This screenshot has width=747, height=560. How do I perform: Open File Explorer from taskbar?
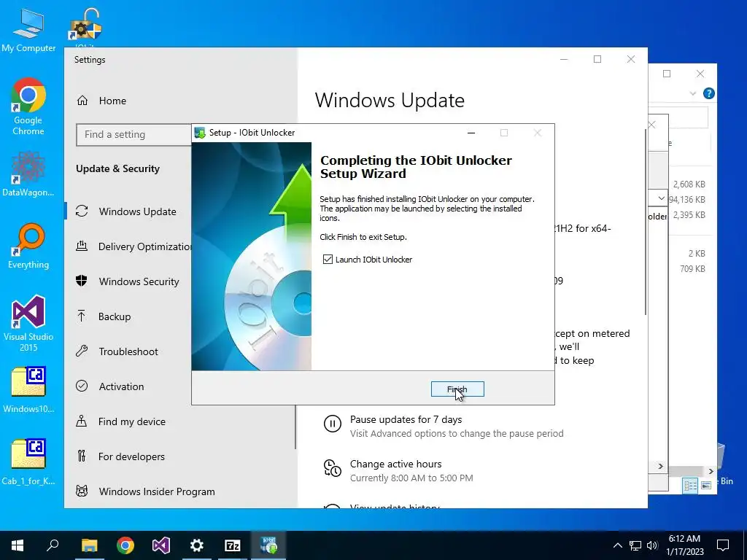[x=89, y=545]
